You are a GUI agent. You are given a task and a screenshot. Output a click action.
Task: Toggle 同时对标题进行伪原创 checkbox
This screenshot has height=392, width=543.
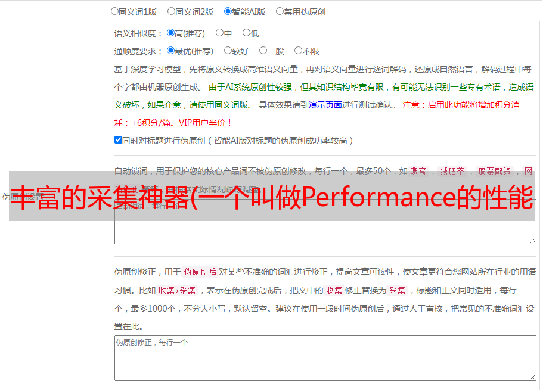[118, 140]
